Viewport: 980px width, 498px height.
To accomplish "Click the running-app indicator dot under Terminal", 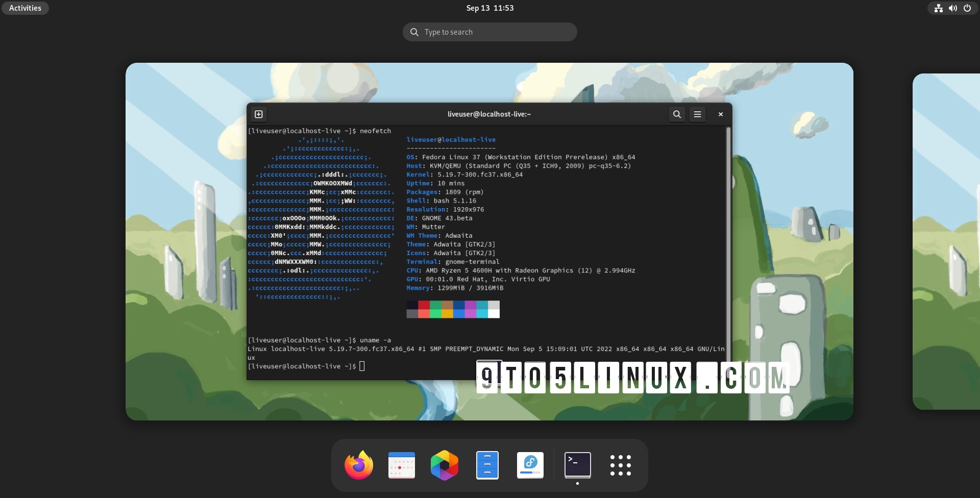I will point(577,484).
